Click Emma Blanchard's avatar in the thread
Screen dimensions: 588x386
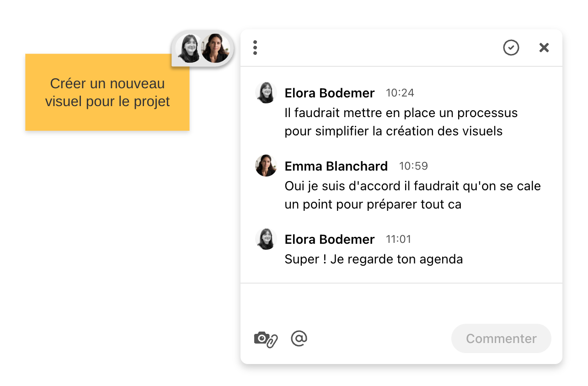click(x=266, y=166)
